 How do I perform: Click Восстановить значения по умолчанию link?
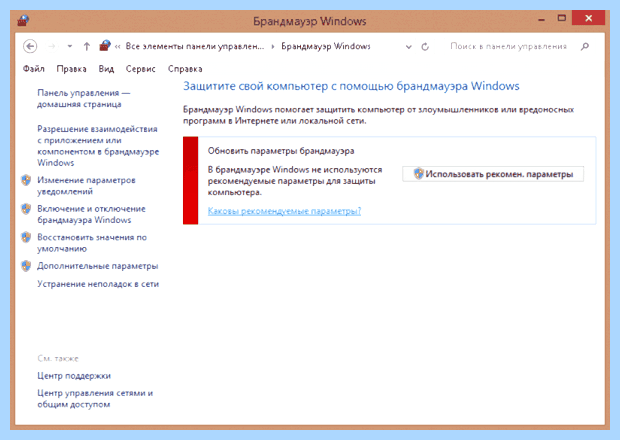click(x=92, y=243)
